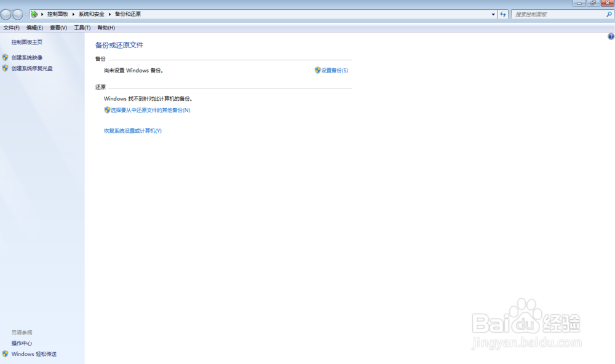Restore down the window

[593, 3]
